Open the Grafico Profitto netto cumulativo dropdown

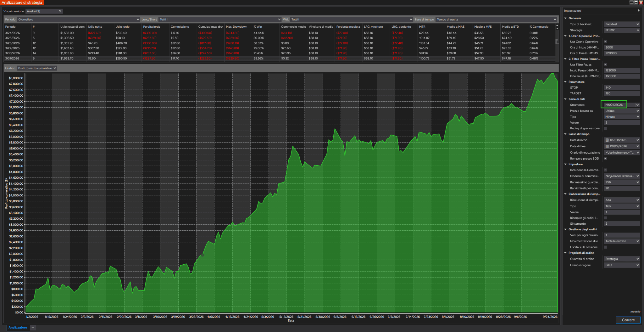tap(37, 68)
